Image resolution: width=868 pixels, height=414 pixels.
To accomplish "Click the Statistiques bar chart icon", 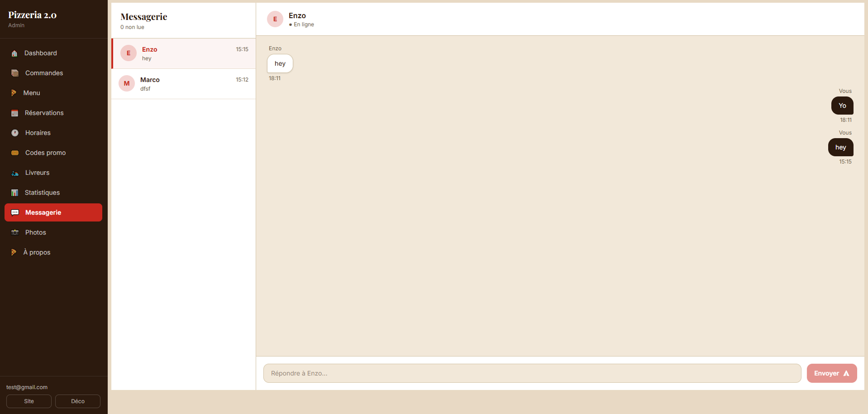I will pos(14,193).
